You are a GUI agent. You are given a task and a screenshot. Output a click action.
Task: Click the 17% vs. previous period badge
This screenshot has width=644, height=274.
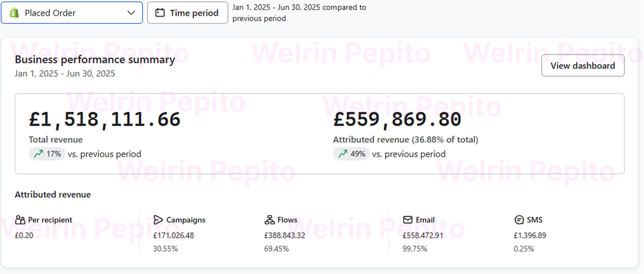click(x=47, y=154)
